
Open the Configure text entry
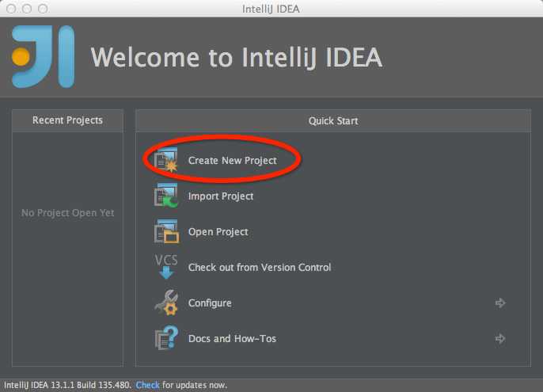click(210, 303)
